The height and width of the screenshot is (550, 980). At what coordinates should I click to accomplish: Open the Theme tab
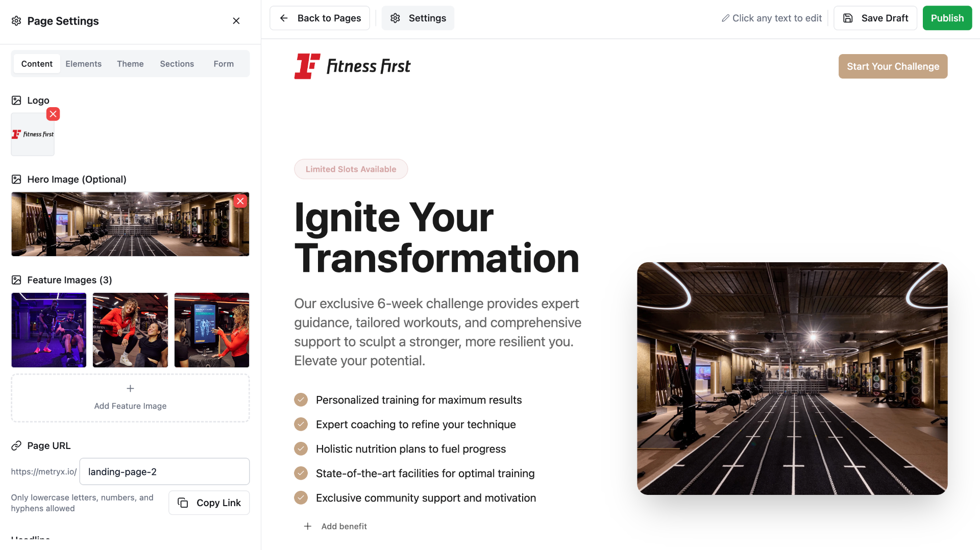130,64
